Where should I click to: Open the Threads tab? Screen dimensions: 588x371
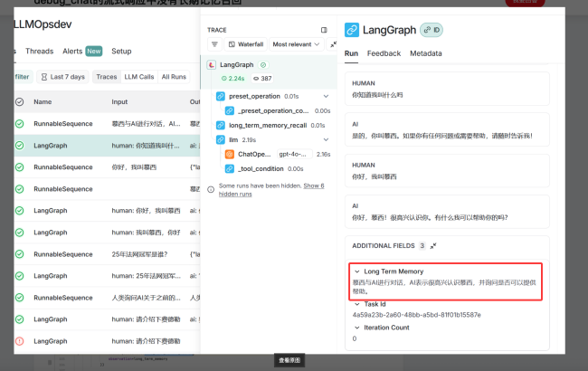(40, 52)
